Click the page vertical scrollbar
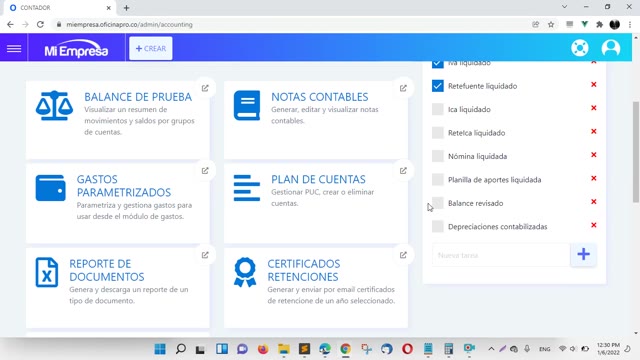 coord(636,151)
